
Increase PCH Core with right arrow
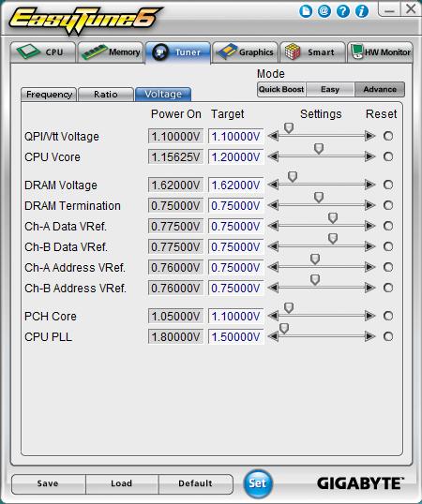point(370,316)
